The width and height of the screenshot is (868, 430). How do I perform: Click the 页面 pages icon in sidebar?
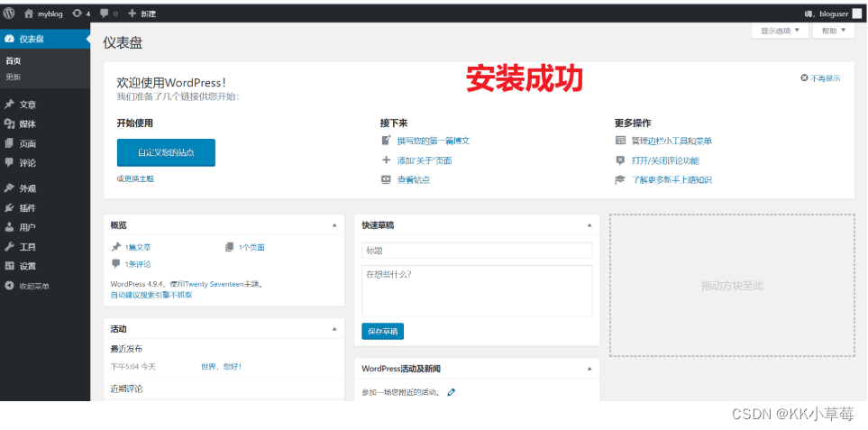click(9, 143)
